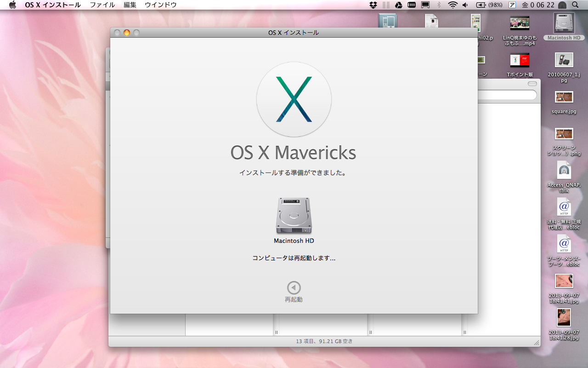Select 2013-09-07 18.41.41.jpg desktop file
Viewport: 588px width, 368px height.
click(564, 281)
